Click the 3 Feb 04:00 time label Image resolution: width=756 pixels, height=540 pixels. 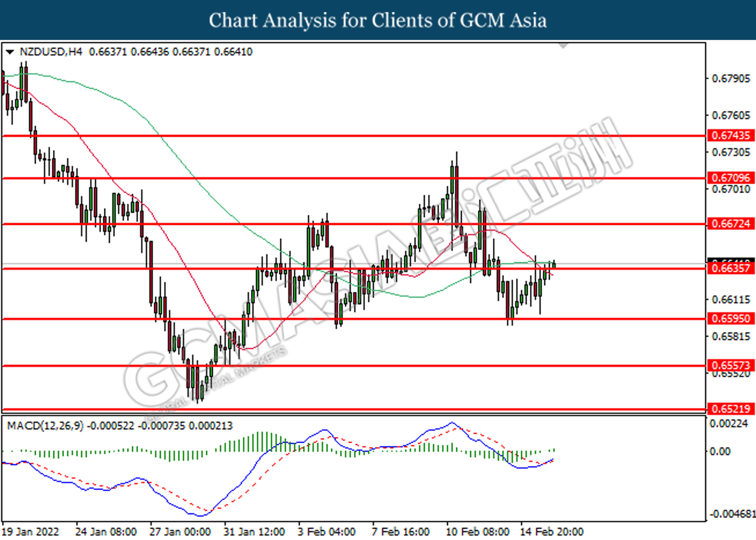pyautogui.click(x=327, y=532)
